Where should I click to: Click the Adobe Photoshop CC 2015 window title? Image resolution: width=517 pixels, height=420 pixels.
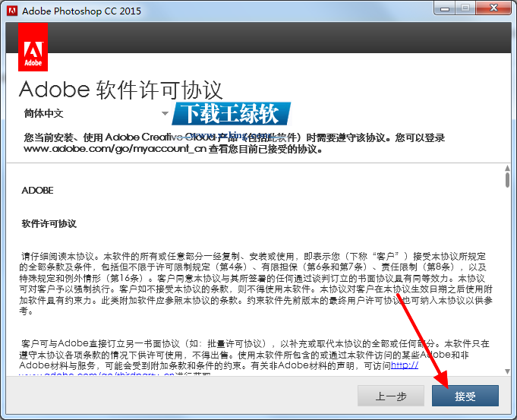81,11
